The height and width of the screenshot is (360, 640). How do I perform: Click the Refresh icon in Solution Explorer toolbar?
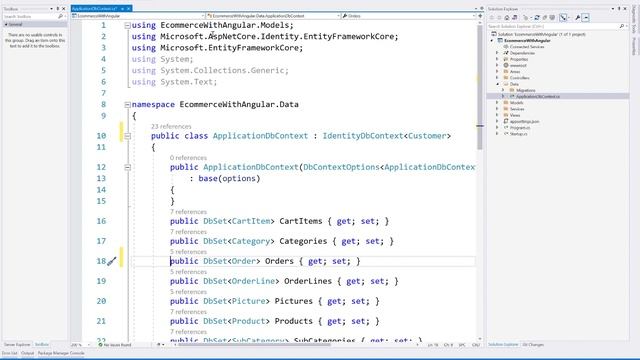(x=537, y=18)
